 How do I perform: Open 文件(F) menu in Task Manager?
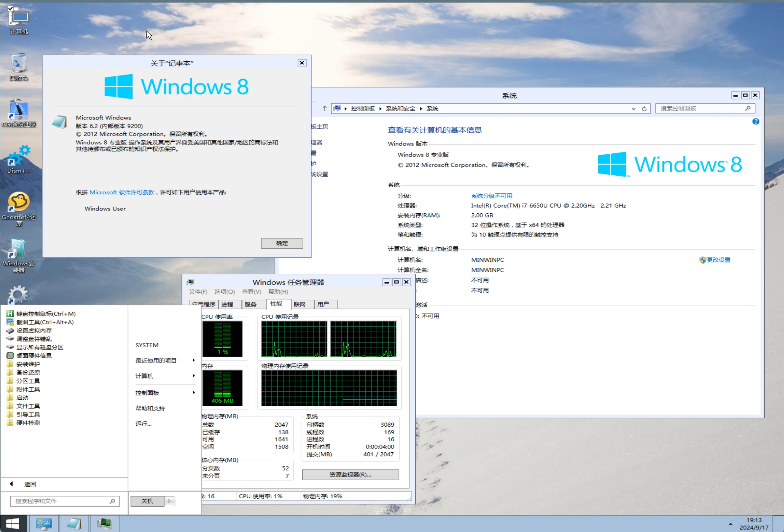click(198, 291)
